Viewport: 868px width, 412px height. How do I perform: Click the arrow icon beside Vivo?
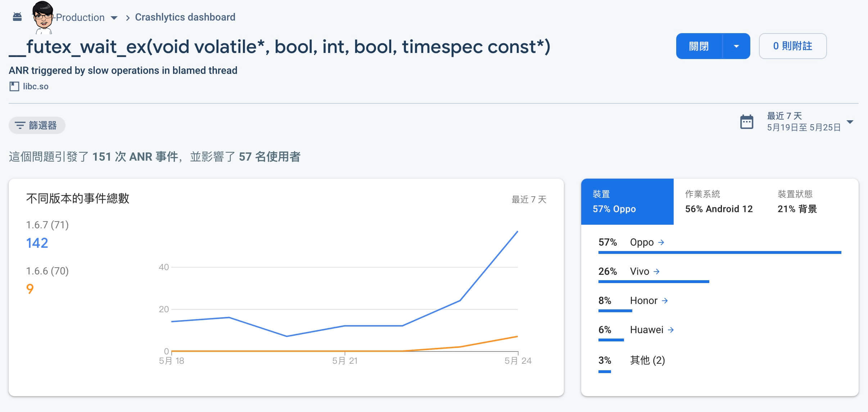point(656,272)
